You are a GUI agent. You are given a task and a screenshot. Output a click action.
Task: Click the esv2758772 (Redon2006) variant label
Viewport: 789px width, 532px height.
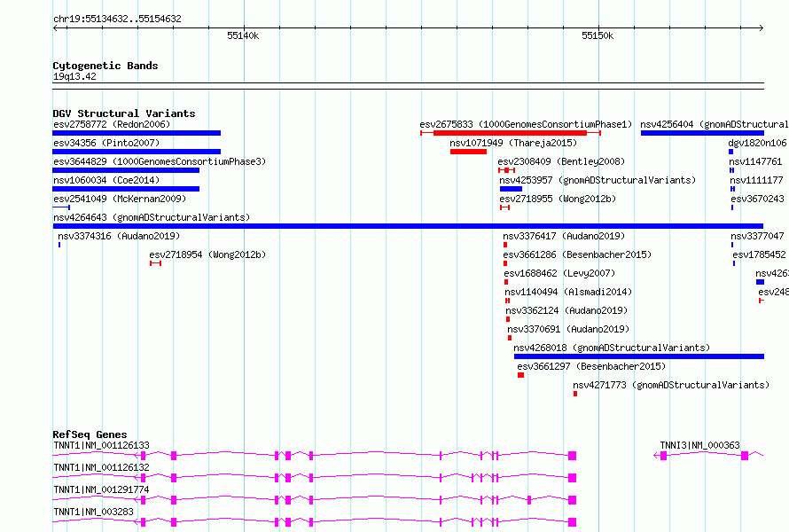pos(112,124)
